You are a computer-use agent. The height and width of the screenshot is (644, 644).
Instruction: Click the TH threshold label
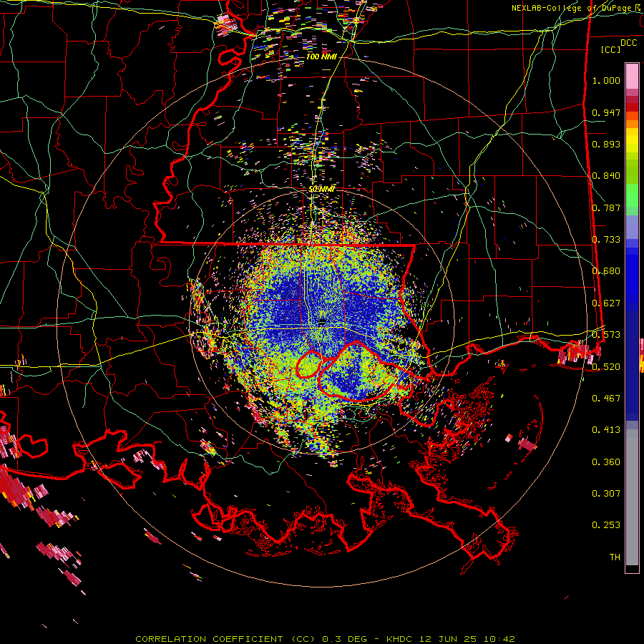pyautogui.click(x=615, y=557)
